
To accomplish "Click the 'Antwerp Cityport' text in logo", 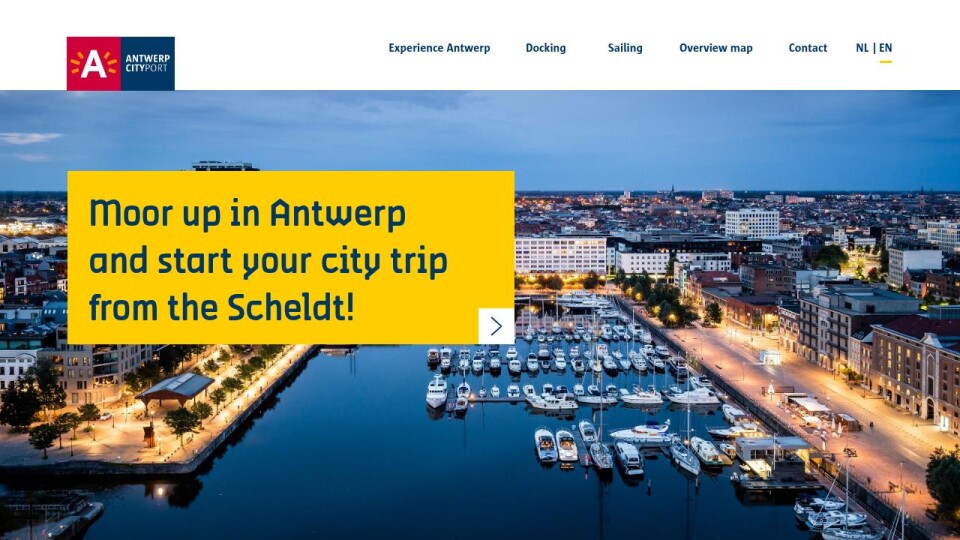I will tap(148, 63).
